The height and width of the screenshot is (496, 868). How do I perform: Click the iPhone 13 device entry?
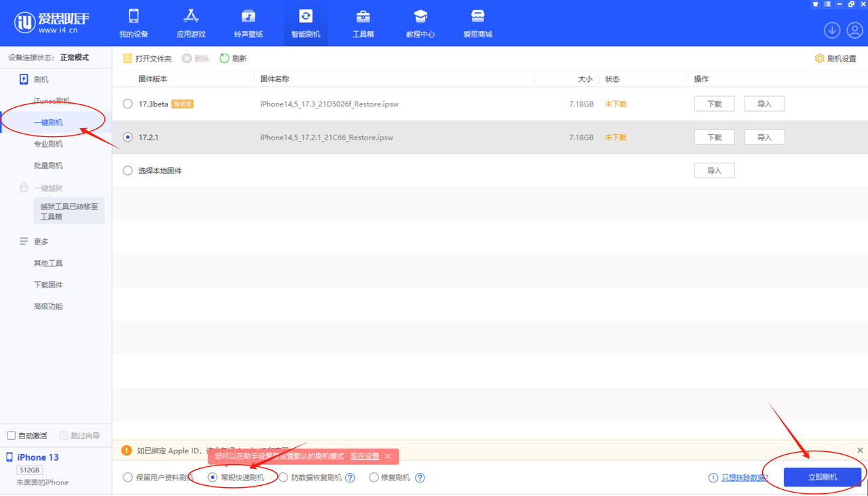click(x=38, y=457)
